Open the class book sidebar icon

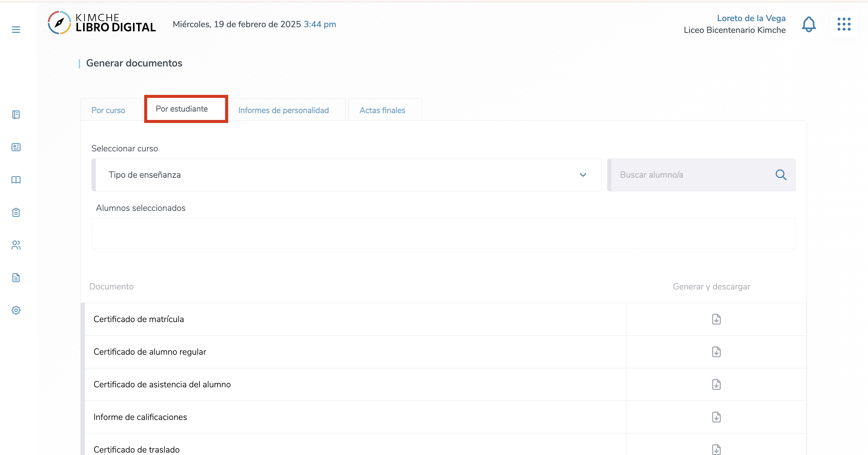coord(16,115)
